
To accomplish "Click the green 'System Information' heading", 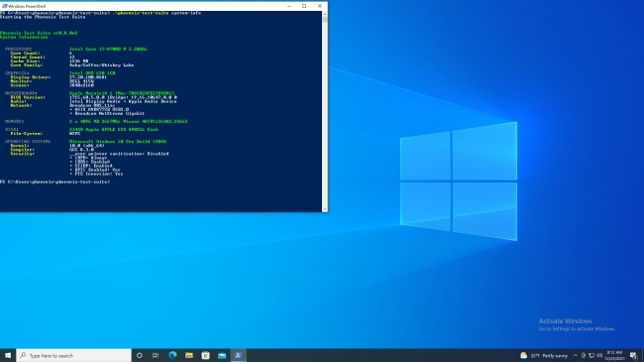I will point(24,37).
